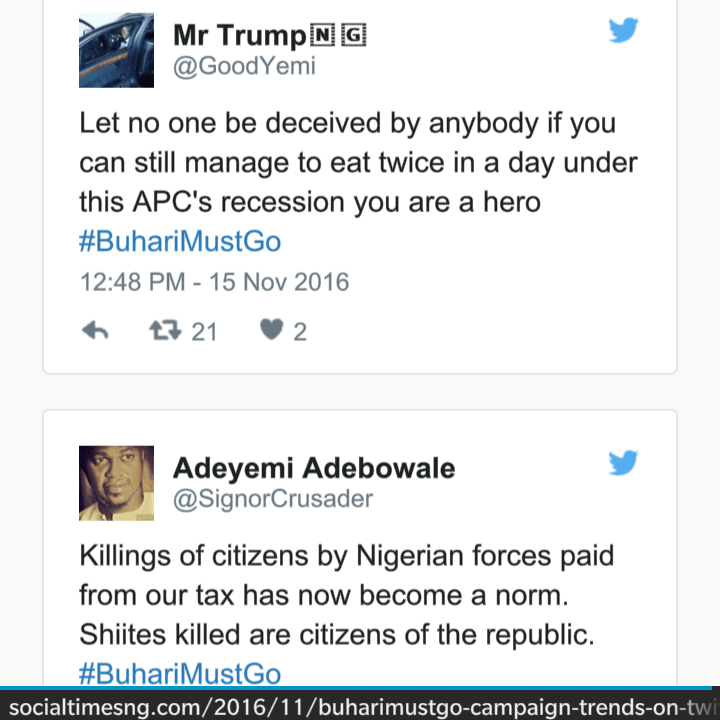This screenshot has height=720, width=720.
Task: Select the socialtimesng.com address bar
Action: pos(360,706)
